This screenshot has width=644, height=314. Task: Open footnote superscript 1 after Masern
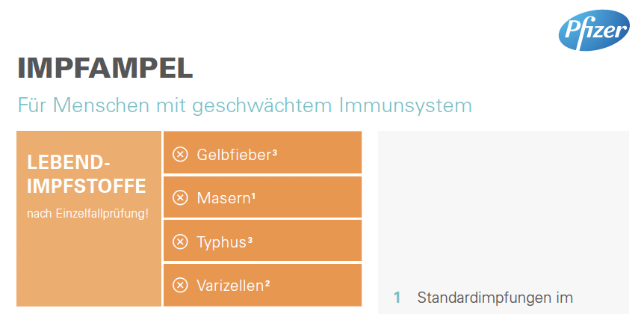pos(253,195)
